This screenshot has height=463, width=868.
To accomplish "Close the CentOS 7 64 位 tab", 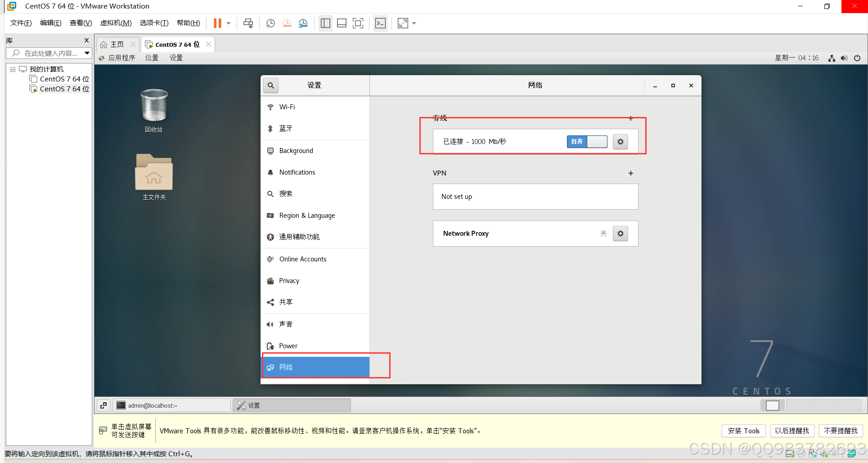I will (x=208, y=44).
